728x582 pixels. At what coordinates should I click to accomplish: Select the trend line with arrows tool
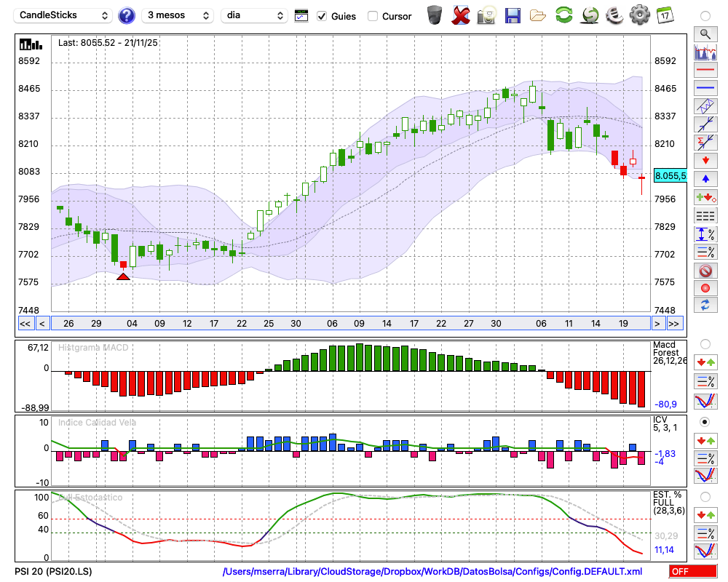coord(705,124)
